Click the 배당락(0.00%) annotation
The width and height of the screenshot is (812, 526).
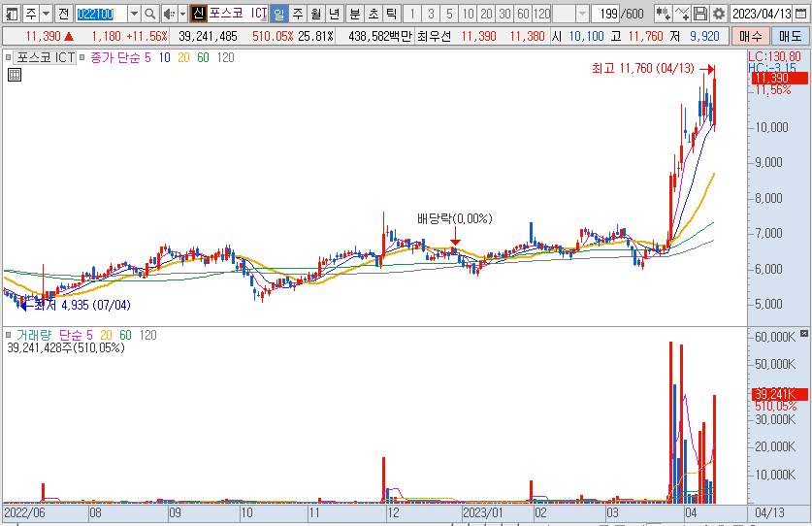(455, 218)
